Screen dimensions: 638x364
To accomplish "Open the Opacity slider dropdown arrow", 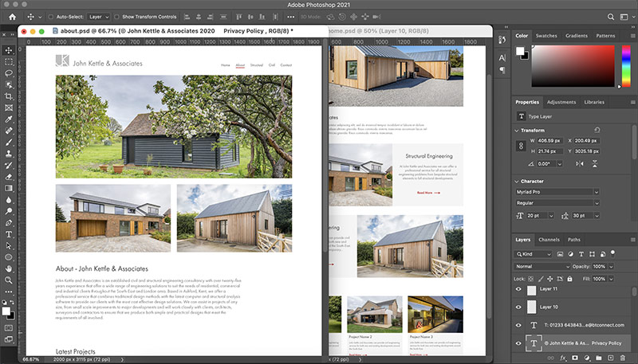I will 611,267.
